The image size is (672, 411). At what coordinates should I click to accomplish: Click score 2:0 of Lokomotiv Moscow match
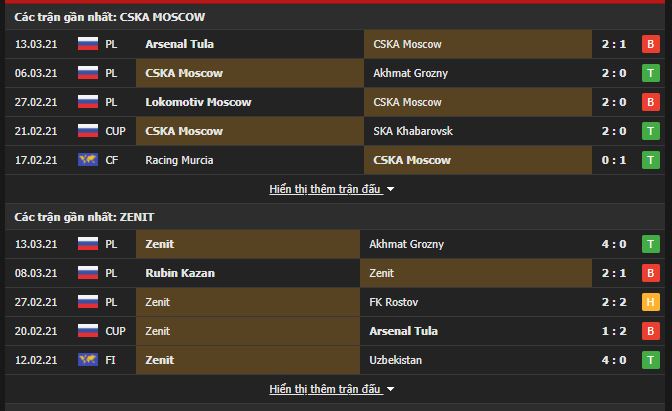click(x=614, y=102)
